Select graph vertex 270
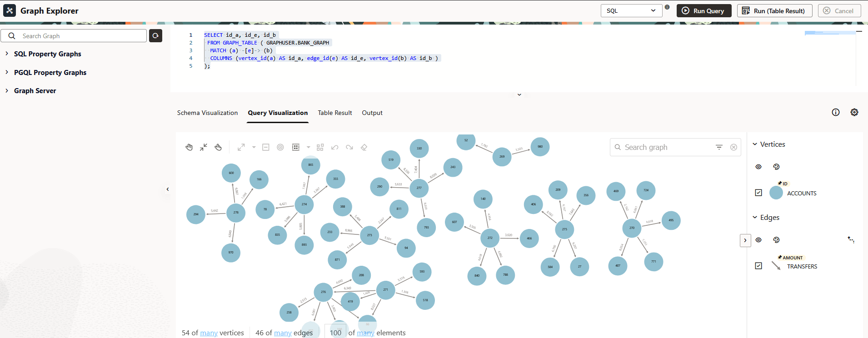 [x=632, y=228]
